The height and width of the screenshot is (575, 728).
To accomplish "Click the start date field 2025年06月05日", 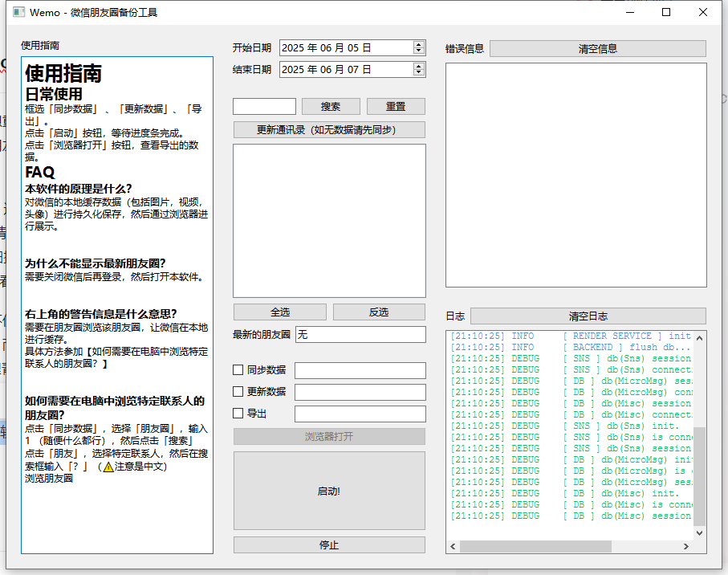I will click(346, 48).
